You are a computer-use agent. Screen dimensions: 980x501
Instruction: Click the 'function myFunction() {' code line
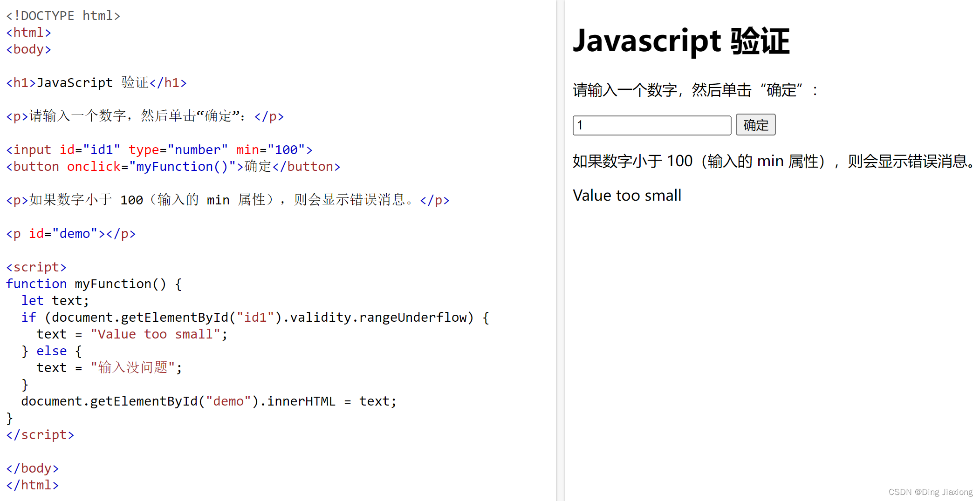pos(94,284)
